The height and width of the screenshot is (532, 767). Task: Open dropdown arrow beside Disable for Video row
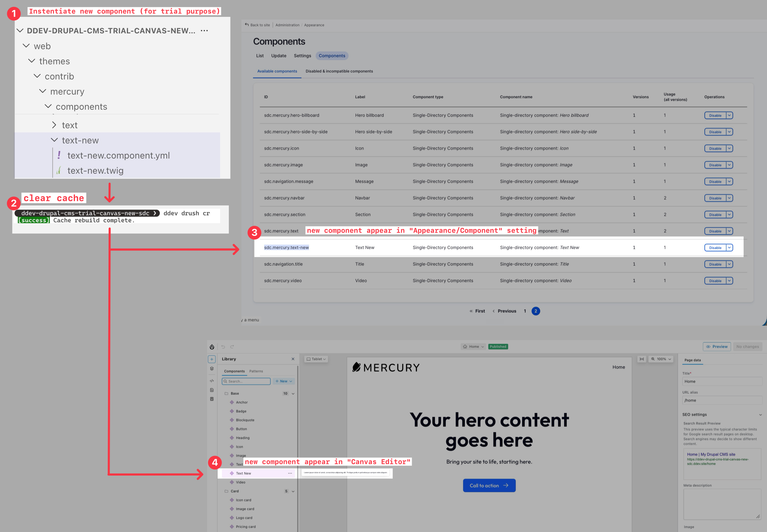(x=730, y=281)
